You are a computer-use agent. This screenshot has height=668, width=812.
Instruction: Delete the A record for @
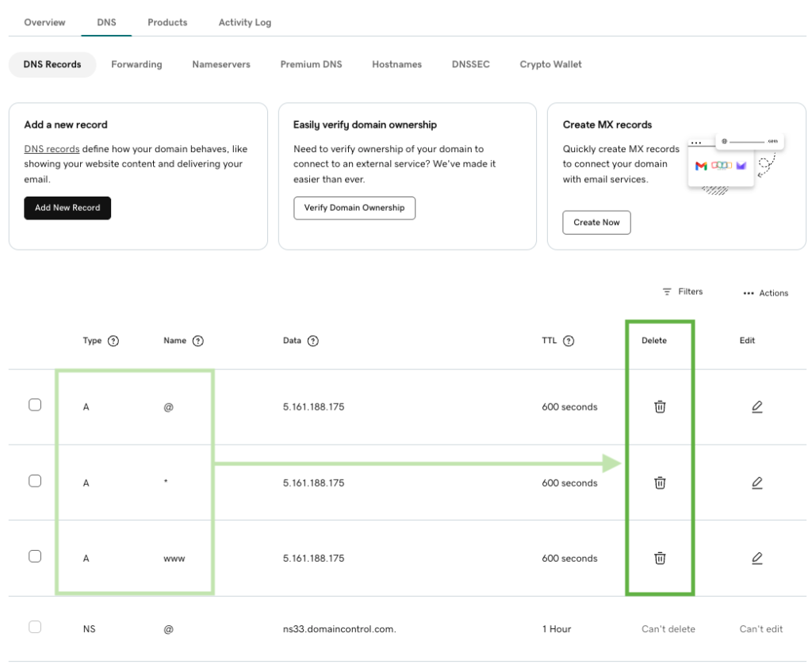(x=659, y=407)
